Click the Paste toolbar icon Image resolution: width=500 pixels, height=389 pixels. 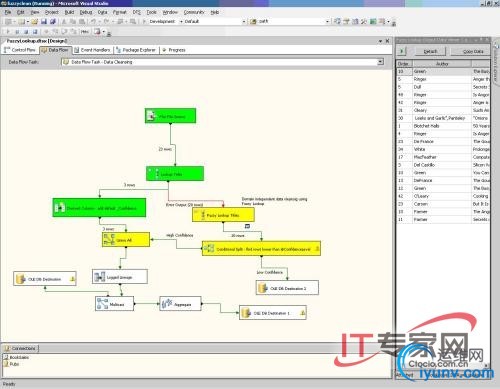click(82, 21)
